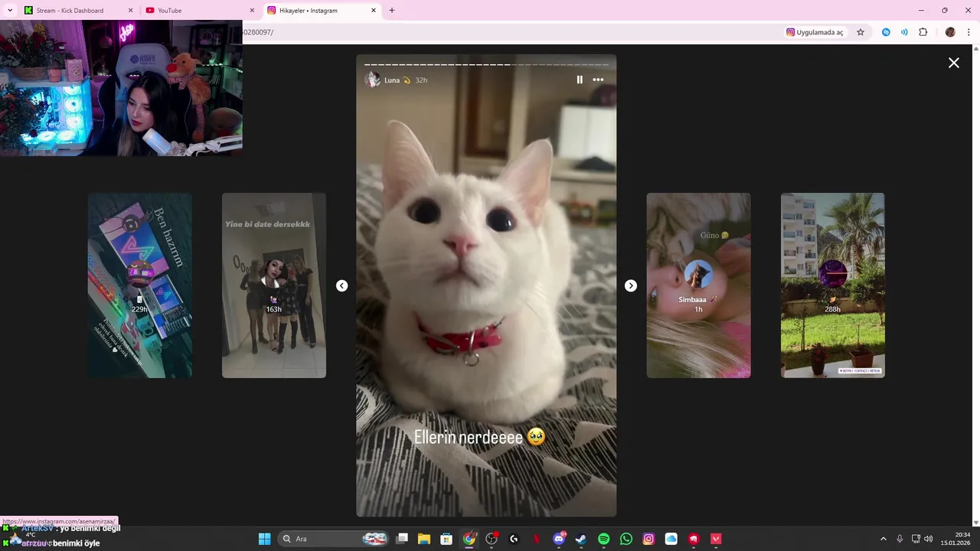Open the volume control in tray

tap(929, 539)
